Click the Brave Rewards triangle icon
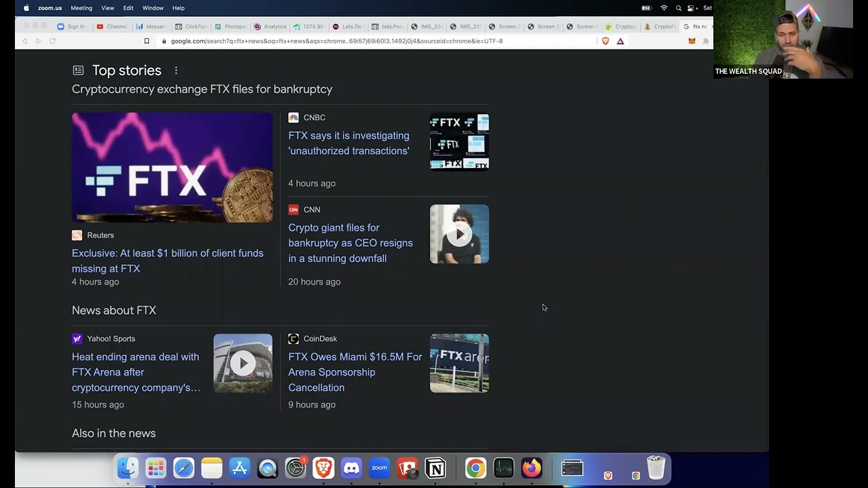868x488 pixels. pos(620,41)
